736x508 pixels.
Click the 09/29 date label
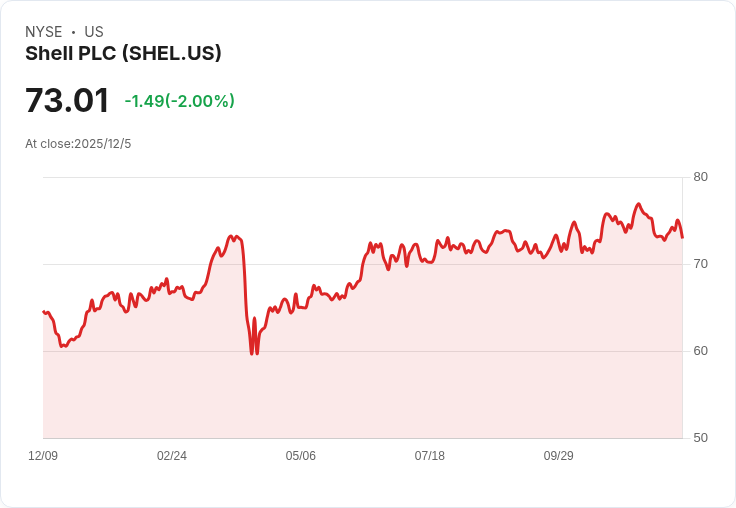coord(559,455)
